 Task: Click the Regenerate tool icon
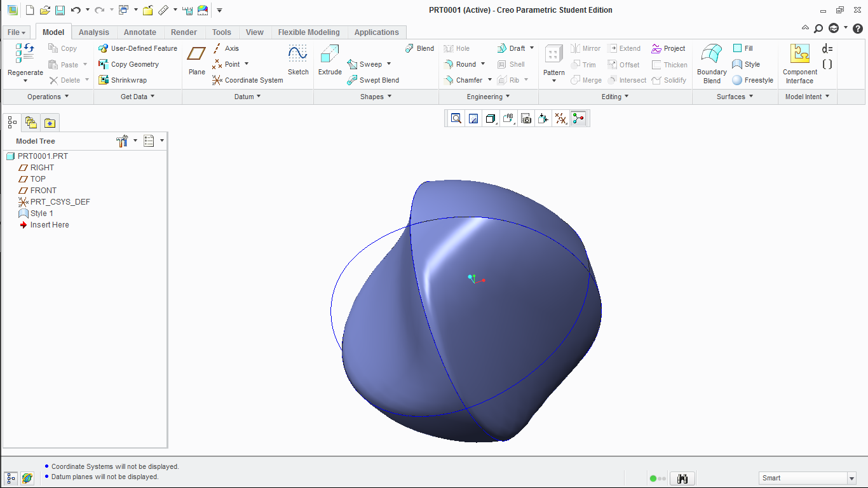25,53
